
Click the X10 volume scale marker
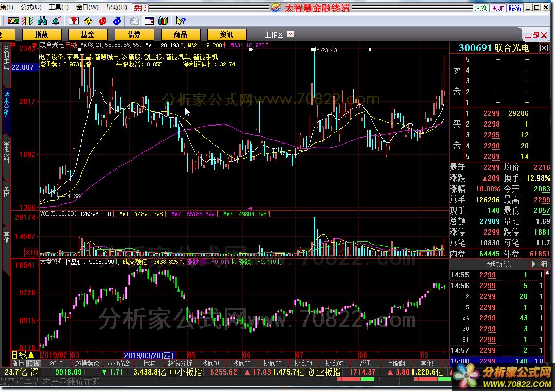click(x=31, y=253)
